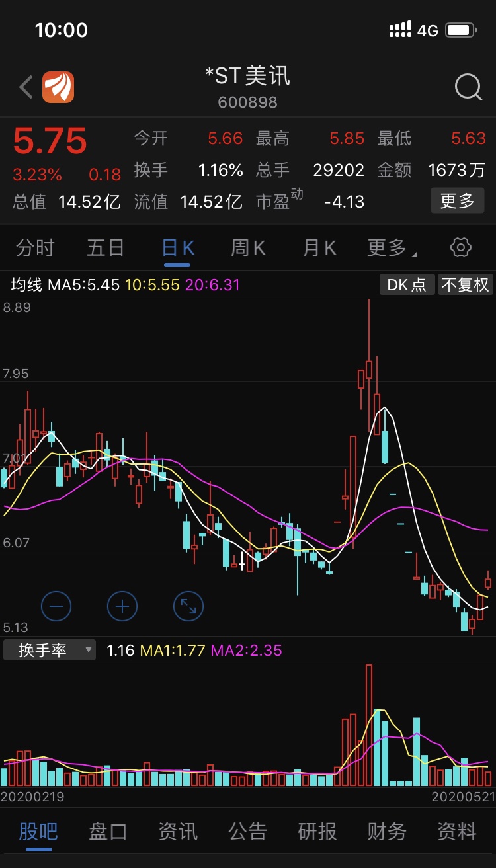The image size is (496, 868).
Task: Expand chart to fullscreen landscape
Action: (188, 606)
